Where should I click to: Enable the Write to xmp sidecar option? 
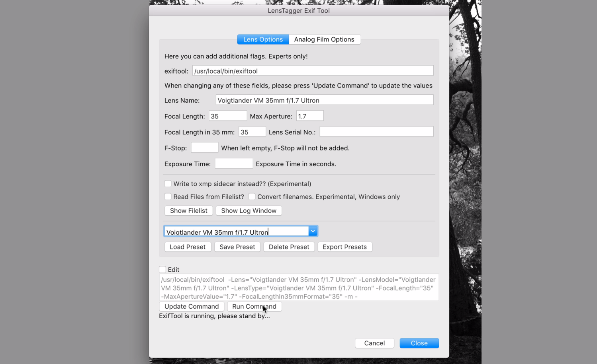point(168,183)
